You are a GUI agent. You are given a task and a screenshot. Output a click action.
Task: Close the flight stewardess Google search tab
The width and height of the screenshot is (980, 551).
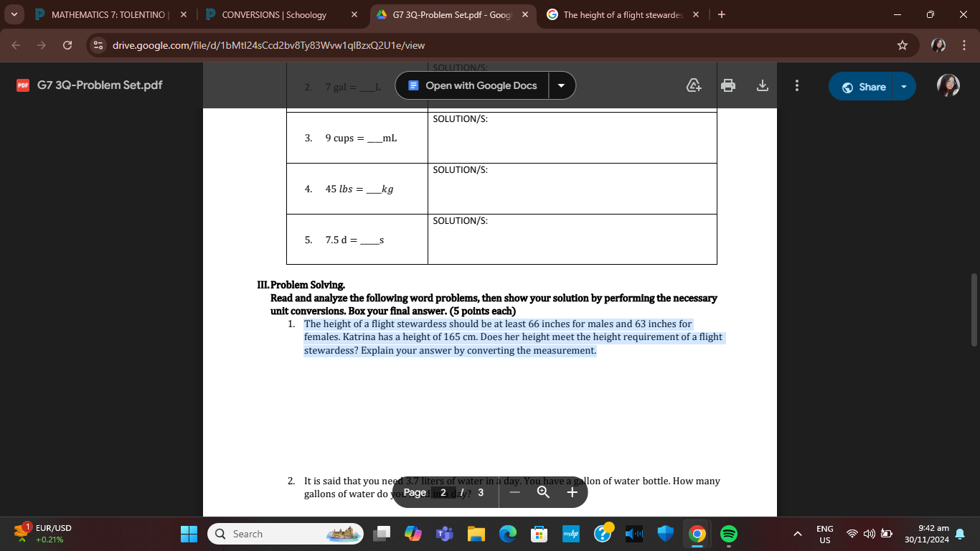pyautogui.click(x=694, y=14)
